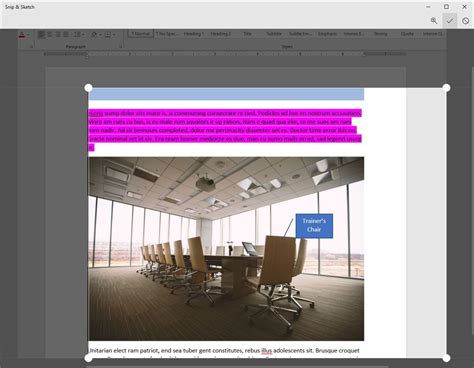Cancel the crop with the circle-slash icon
Image resolution: width=474 pixels, height=368 pixels.
465,21
